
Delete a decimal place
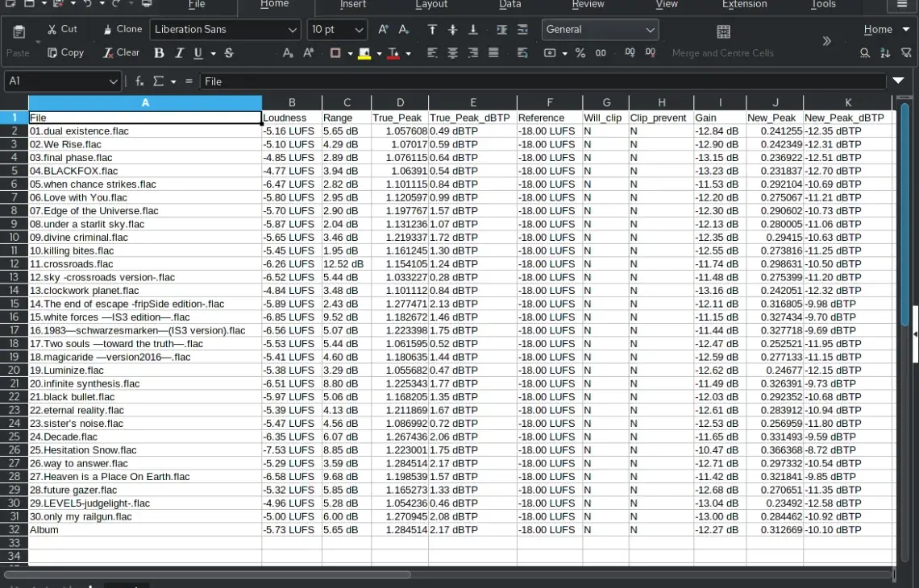tap(651, 53)
